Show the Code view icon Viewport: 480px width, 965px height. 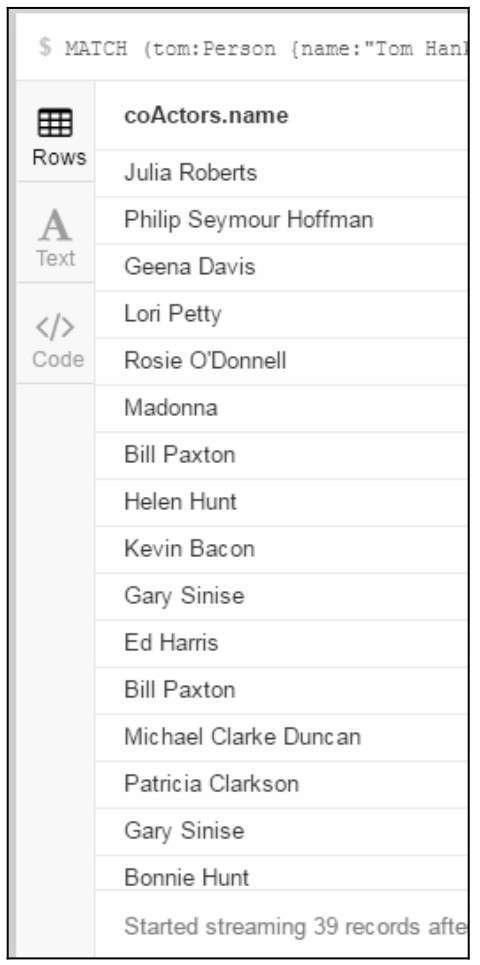(55, 327)
